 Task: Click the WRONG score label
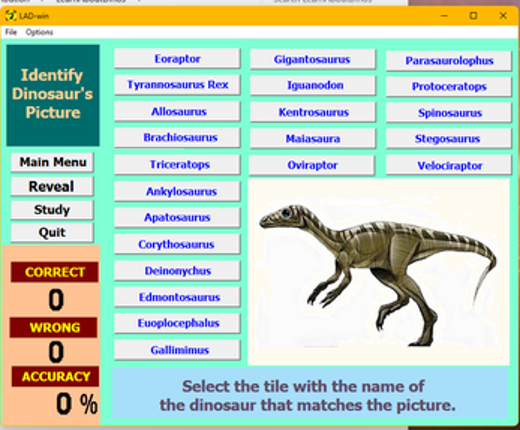(x=54, y=328)
